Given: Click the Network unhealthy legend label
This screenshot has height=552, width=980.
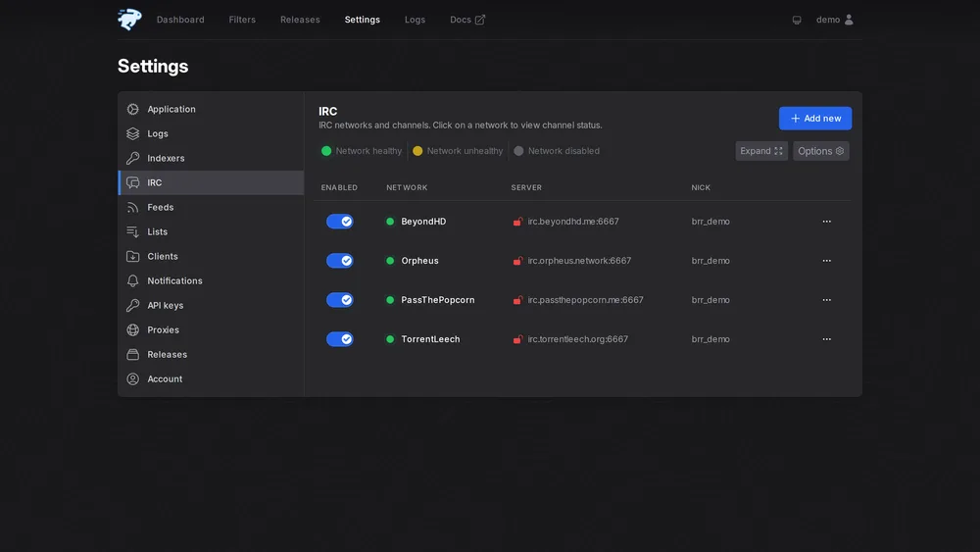Looking at the screenshot, I should coord(465,151).
